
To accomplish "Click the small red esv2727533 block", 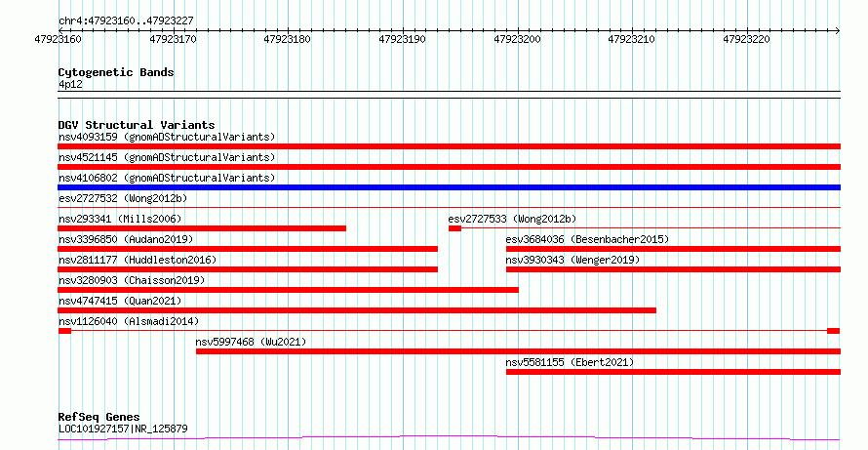I will (455, 228).
